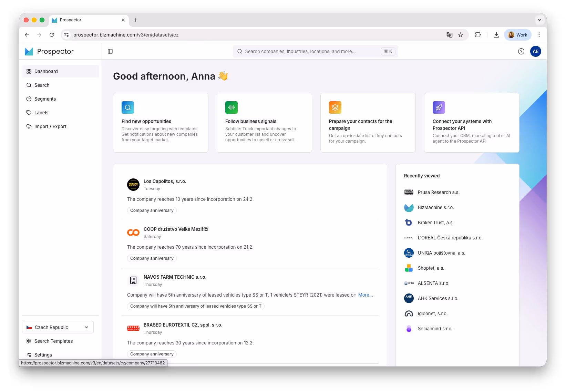This screenshot has height=392, width=566.
Task: Open the Work profile chip
Action: (518, 35)
